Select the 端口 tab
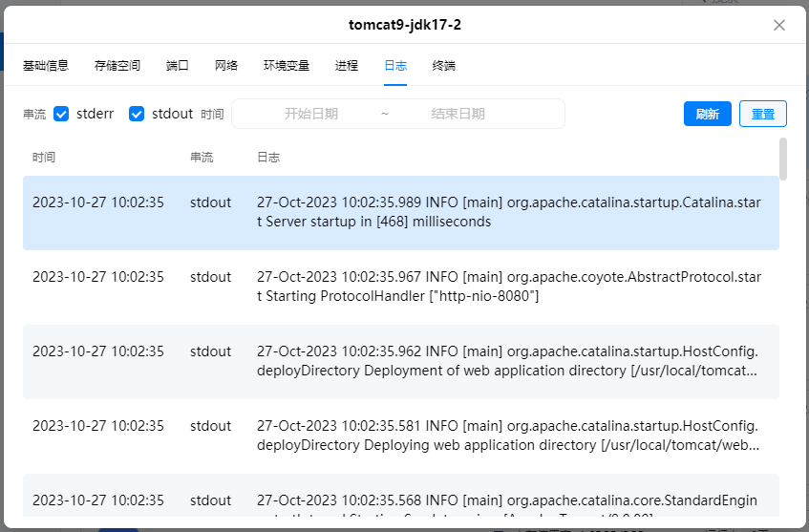 [177, 66]
